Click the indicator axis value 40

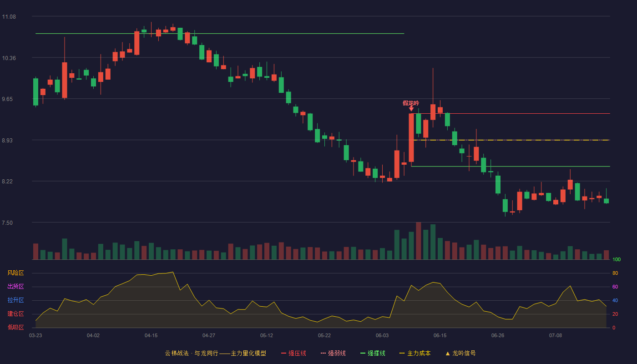pyautogui.click(x=615, y=300)
